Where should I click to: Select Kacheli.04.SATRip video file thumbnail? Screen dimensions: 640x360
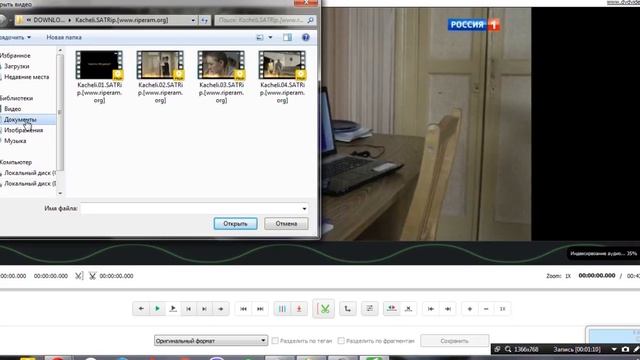(282, 65)
